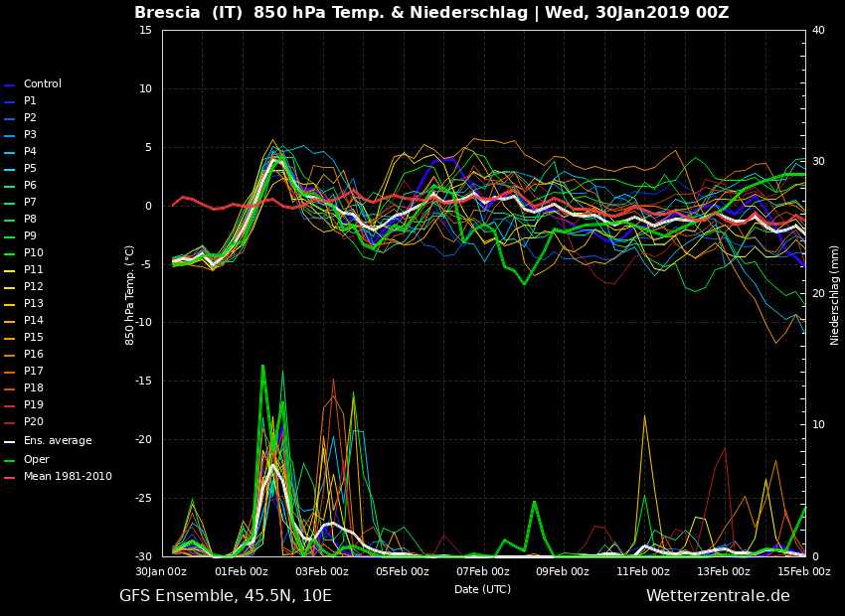
Task: Click the 11Feb 00z date tick
Action: [643, 571]
